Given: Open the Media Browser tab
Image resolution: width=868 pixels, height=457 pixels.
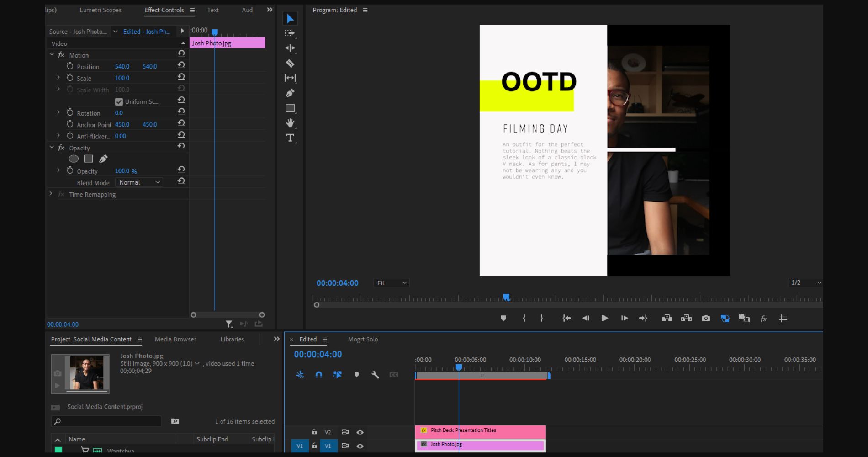Looking at the screenshot, I should click(175, 339).
